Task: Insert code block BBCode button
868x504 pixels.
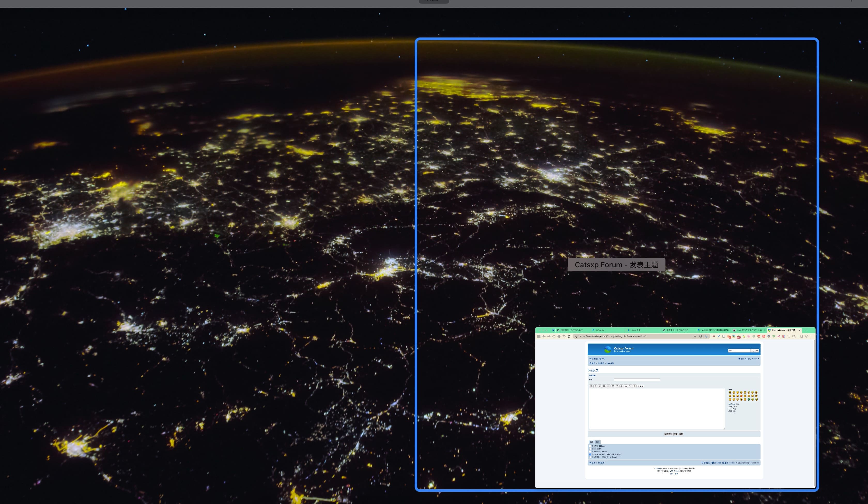Action: click(x=609, y=386)
